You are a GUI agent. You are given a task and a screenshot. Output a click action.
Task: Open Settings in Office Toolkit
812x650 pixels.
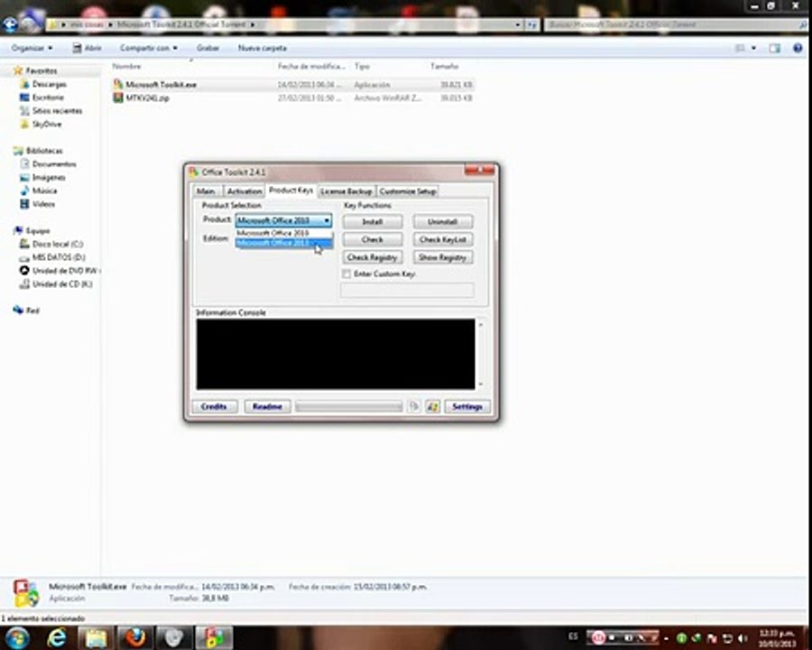467,406
